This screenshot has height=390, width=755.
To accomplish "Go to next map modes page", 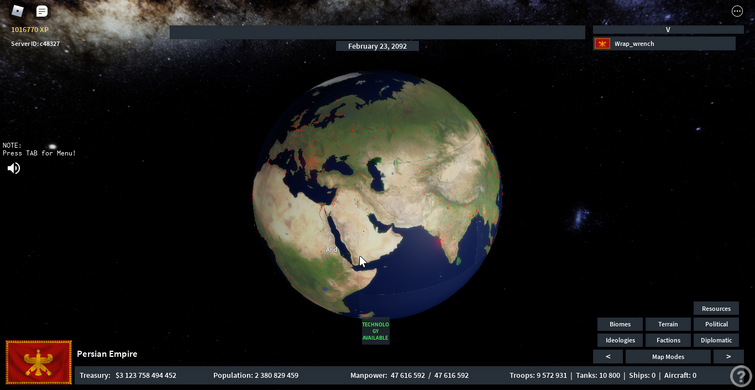I will 728,357.
